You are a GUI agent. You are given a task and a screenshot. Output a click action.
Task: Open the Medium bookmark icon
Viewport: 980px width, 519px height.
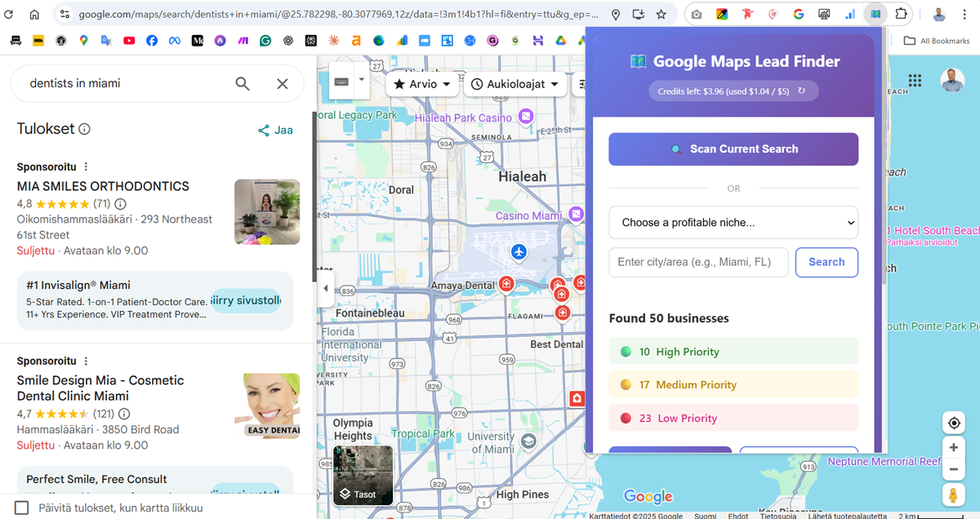[197, 40]
